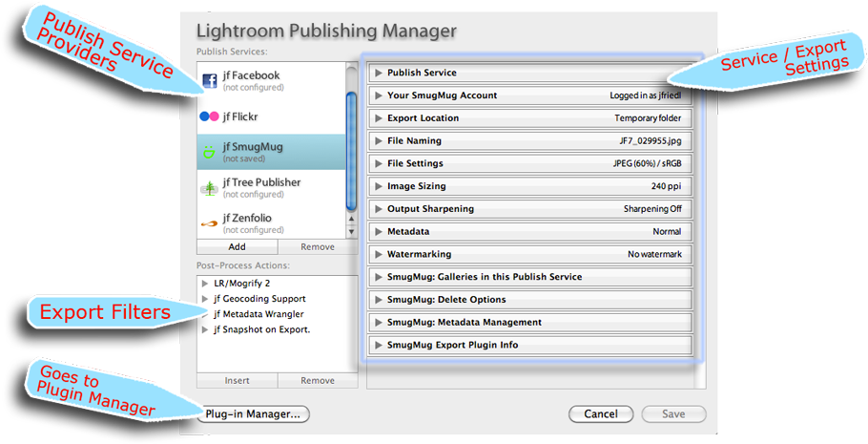Open the Plug-in Manager
This screenshot has height=444, width=868.
pos(253,414)
